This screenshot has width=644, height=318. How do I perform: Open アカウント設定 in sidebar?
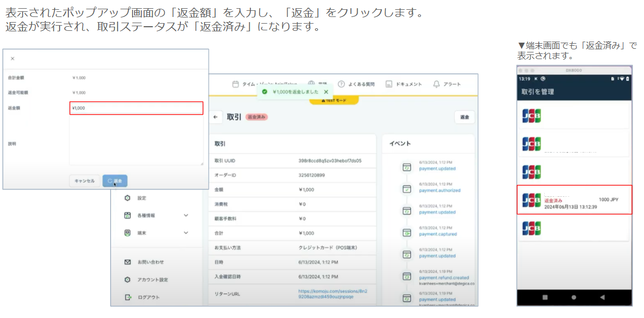click(127, 279)
